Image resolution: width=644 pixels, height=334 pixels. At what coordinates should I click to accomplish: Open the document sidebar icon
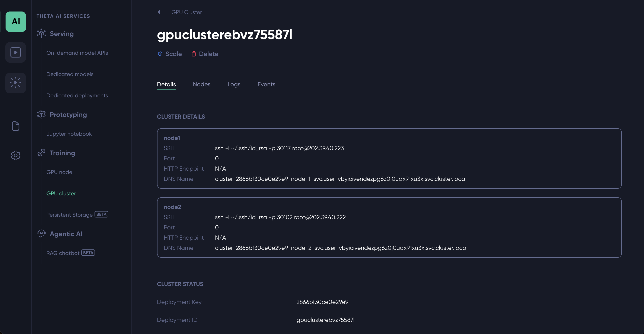(16, 126)
